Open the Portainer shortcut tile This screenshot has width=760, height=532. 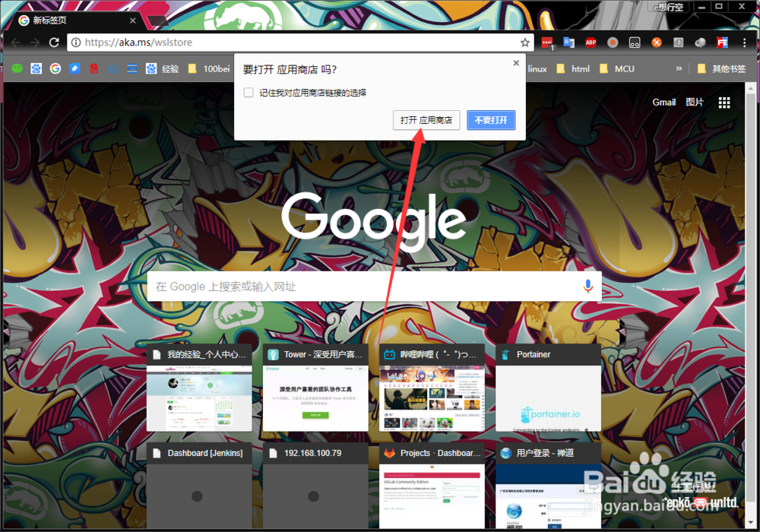coord(548,388)
